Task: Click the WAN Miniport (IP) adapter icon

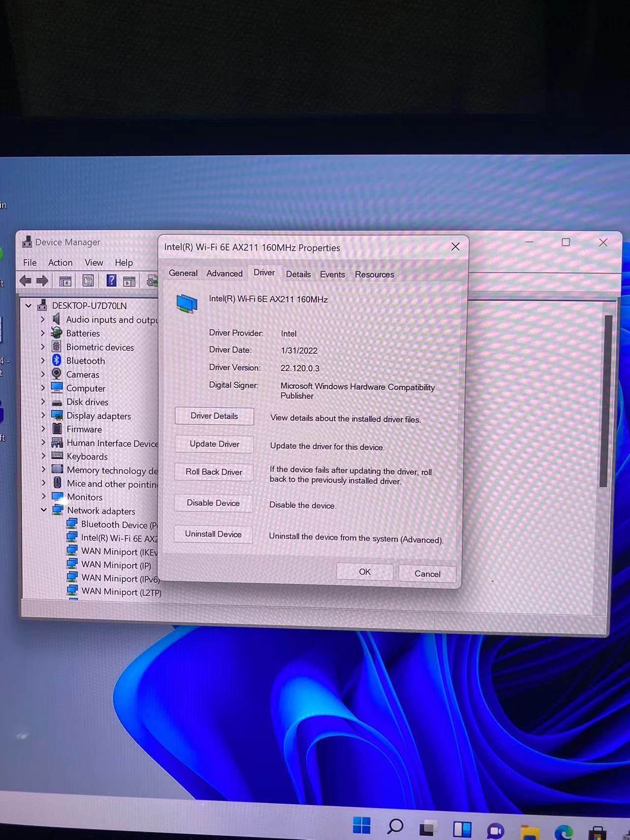Action: 72,564
